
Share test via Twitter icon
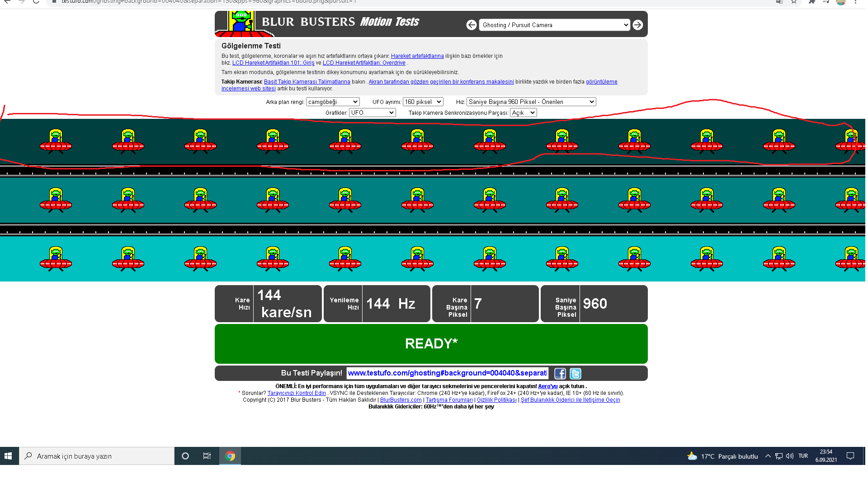575,374
